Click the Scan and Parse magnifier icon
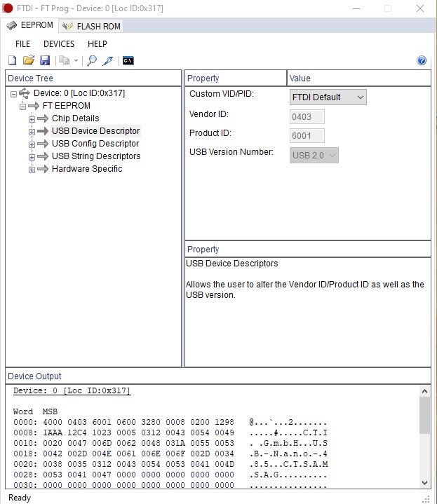437x504 pixels. tap(92, 61)
